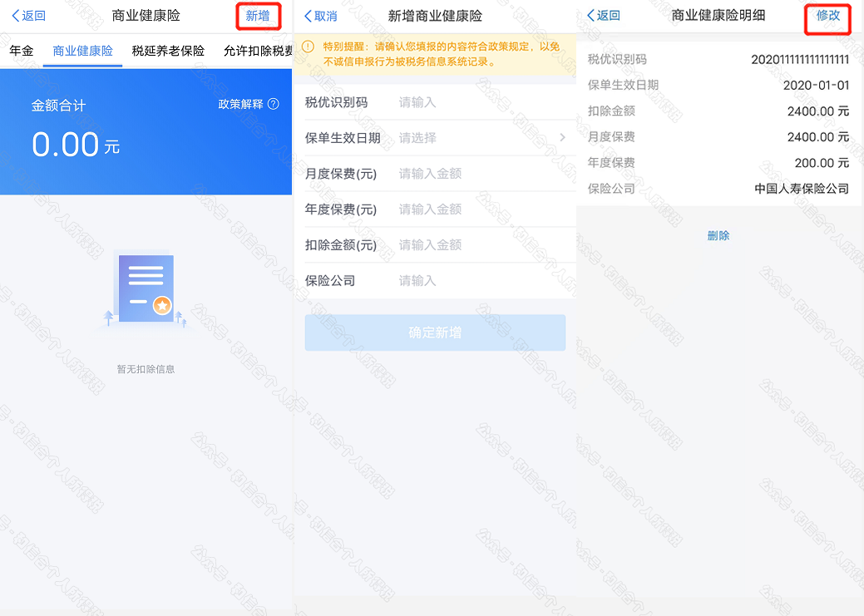864x616 pixels.
Task: Focus the 税优识别码 input field
Action: pos(435,102)
